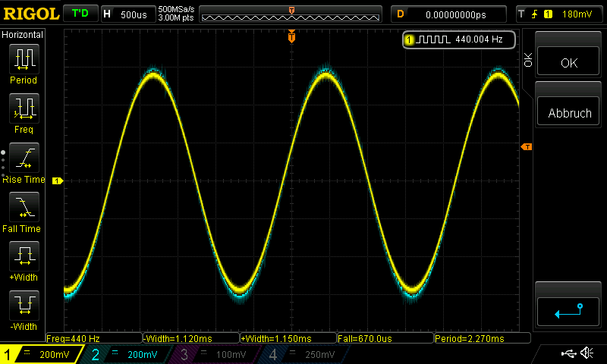
Task: Click the OK softkey button
Action: pos(568,62)
